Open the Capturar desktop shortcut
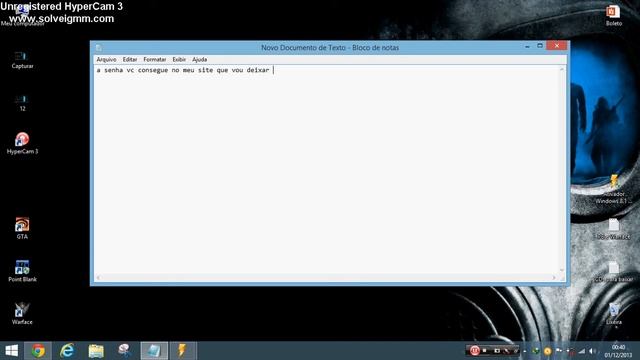 coord(22,60)
